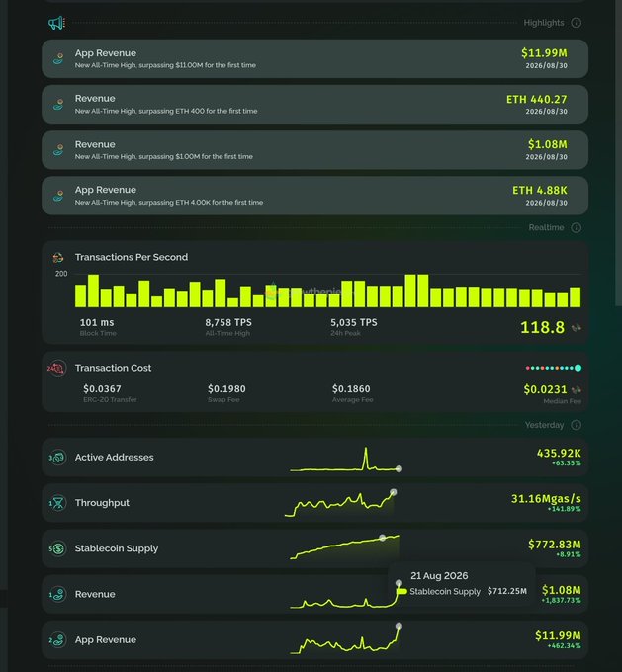622x672 pixels.
Task: Click the Throughput sparkline chart
Action: coord(340,504)
